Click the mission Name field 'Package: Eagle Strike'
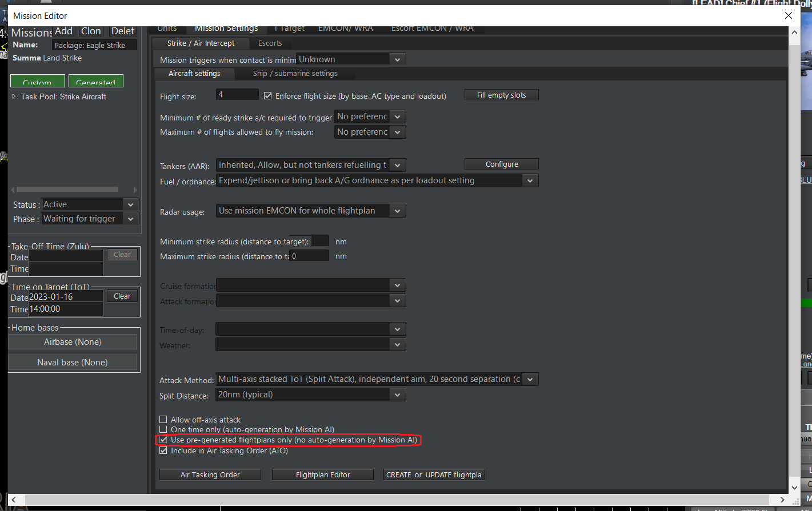812x511 pixels. (94, 45)
